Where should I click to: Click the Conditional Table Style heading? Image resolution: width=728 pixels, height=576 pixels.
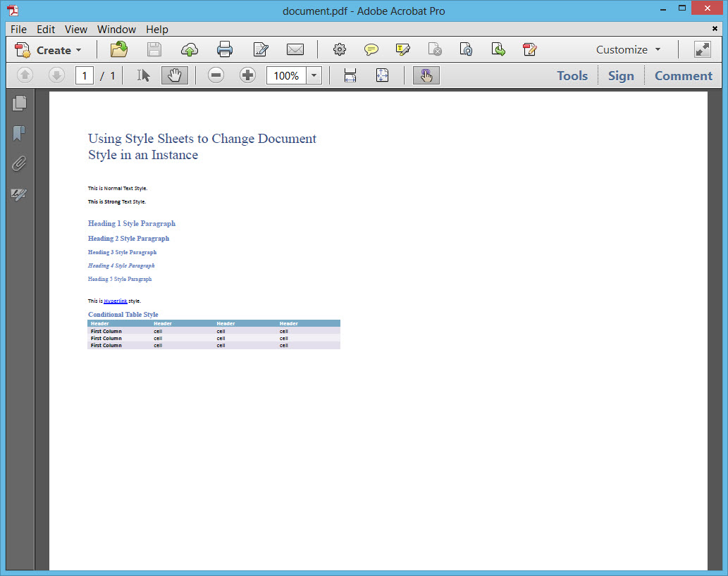point(123,315)
